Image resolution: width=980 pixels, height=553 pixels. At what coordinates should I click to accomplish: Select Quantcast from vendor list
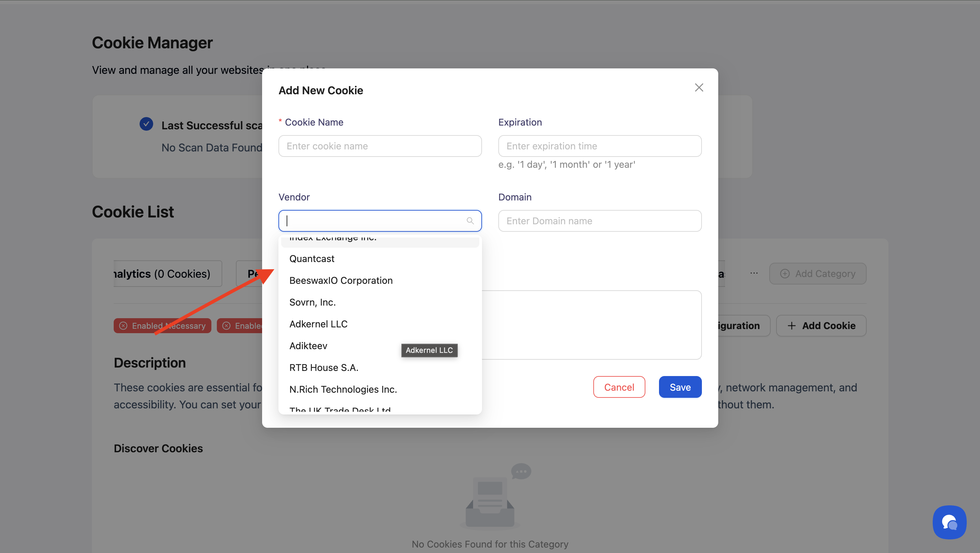pos(311,259)
